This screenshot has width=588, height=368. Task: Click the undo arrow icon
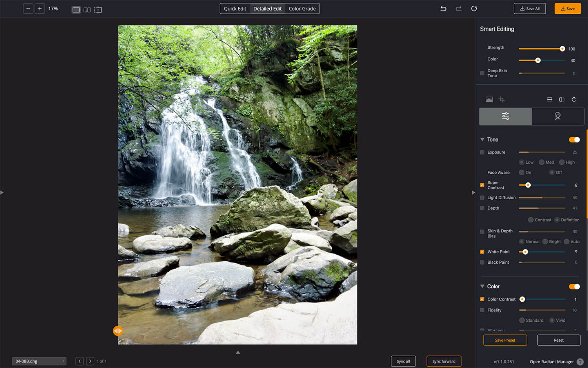[x=443, y=9]
